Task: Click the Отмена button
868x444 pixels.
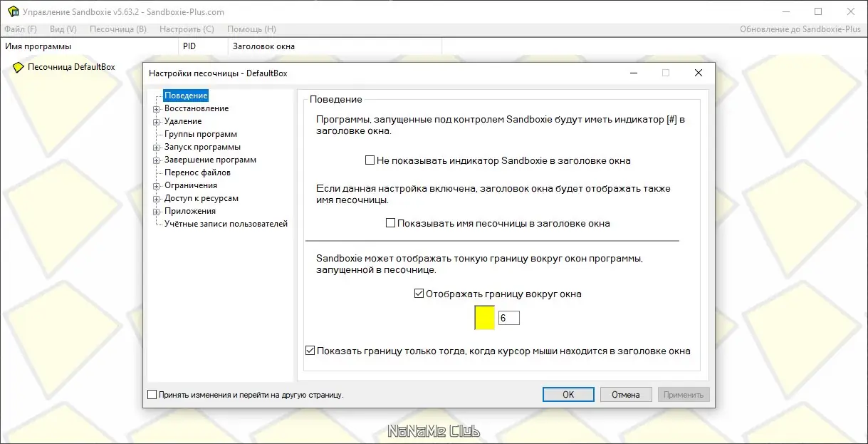Action: pyautogui.click(x=626, y=394)
